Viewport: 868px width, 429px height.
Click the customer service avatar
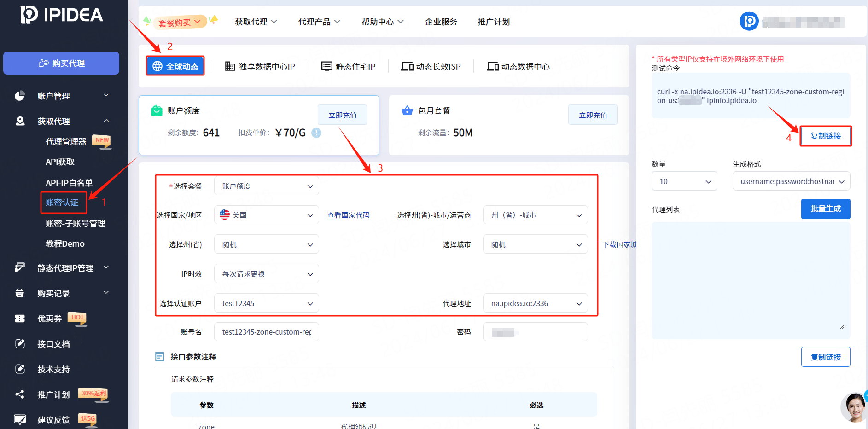(x=854, y=408)
